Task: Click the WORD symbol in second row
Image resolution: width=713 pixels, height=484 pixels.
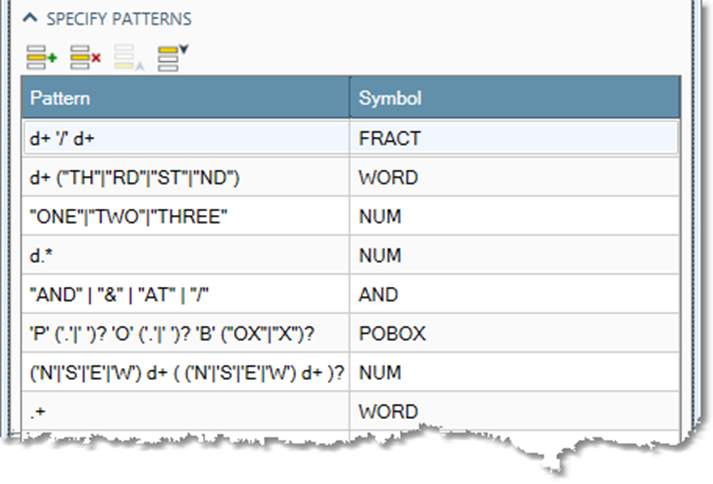Action: (x=514, y=177)
